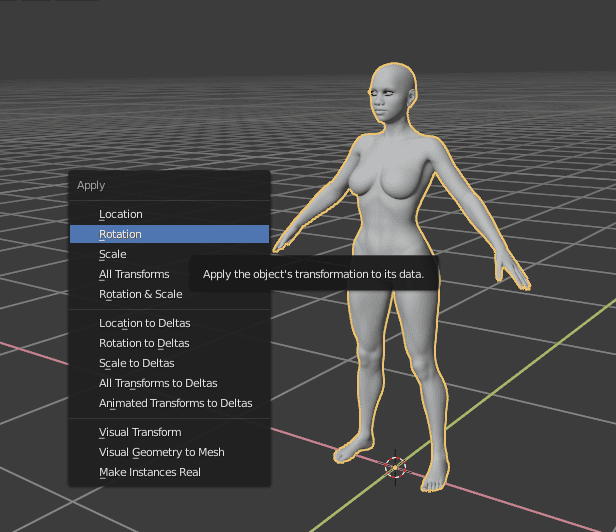Choose Rotation to Deltas
This screenshot has height=532, width=616.
[x=169, y=343]
